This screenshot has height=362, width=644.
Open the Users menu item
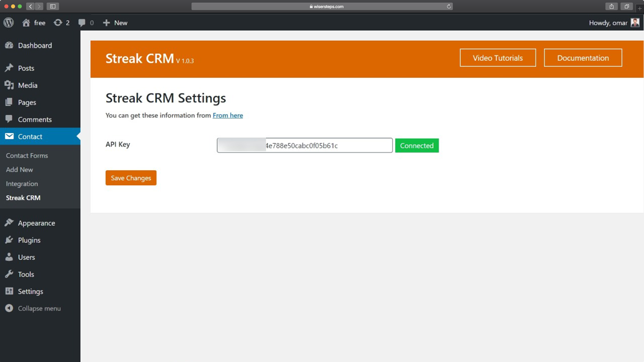coord(40,257)
